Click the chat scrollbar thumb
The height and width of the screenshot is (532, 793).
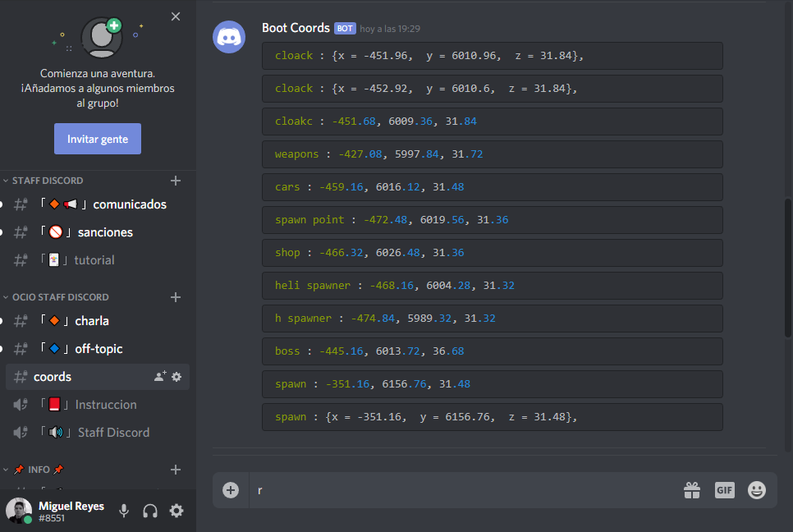787,268
